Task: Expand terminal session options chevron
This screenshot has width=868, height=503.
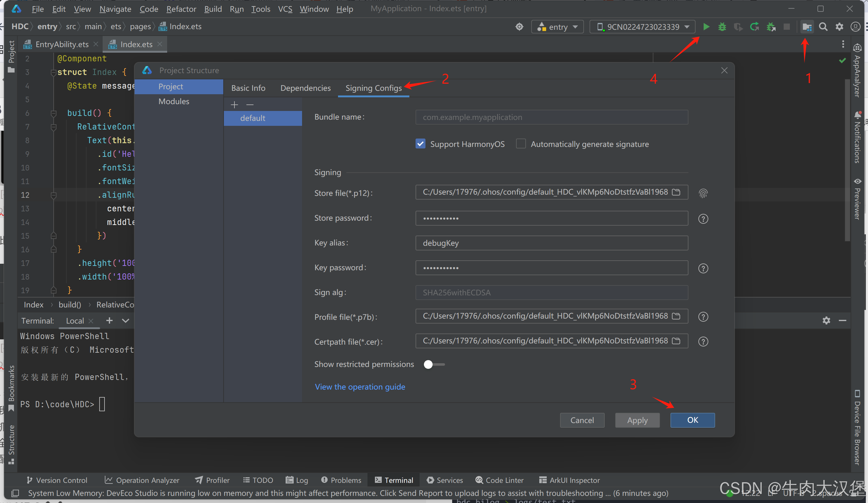Action: click(125, 321)
